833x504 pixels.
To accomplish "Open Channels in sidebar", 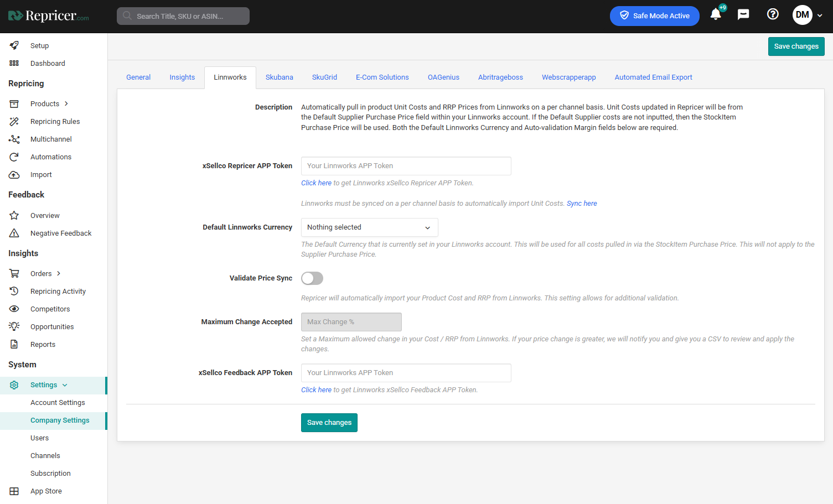I will (x=45, y=455).
